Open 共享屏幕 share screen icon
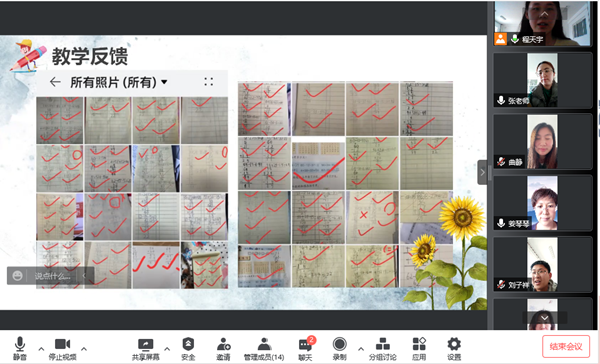 click(145, 348)
